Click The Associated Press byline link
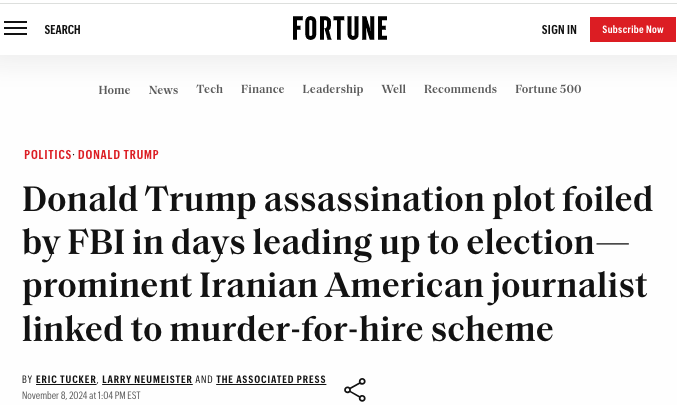The image size is (677, 405). [x=271, y=379]
